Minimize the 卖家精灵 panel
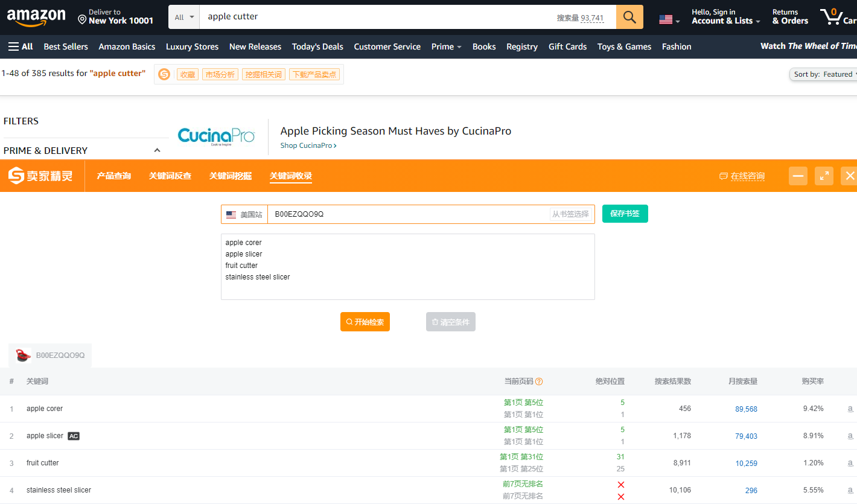This screenshot has height=504, width=857. (x=798, y=176)
